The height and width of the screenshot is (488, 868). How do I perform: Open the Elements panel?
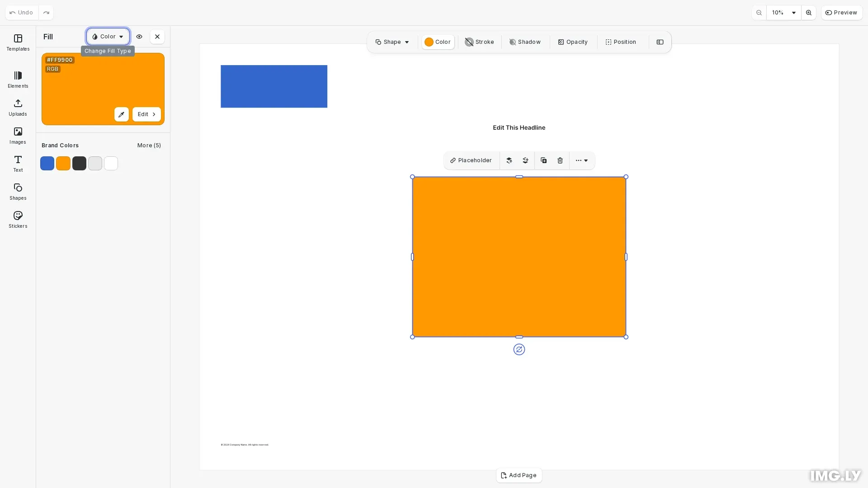pyautogui.click(x=18, y=80)
